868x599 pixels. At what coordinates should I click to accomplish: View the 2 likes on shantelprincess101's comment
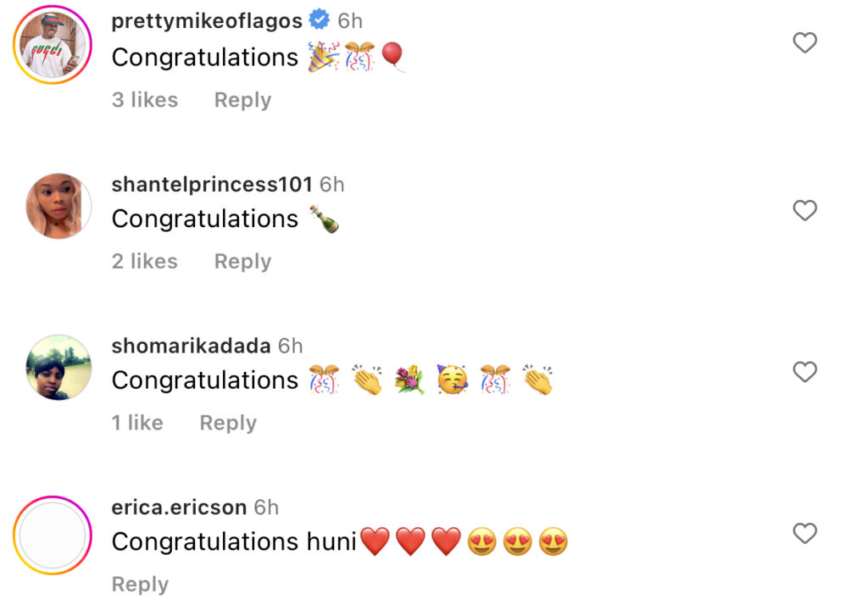[x=145, y=262]
